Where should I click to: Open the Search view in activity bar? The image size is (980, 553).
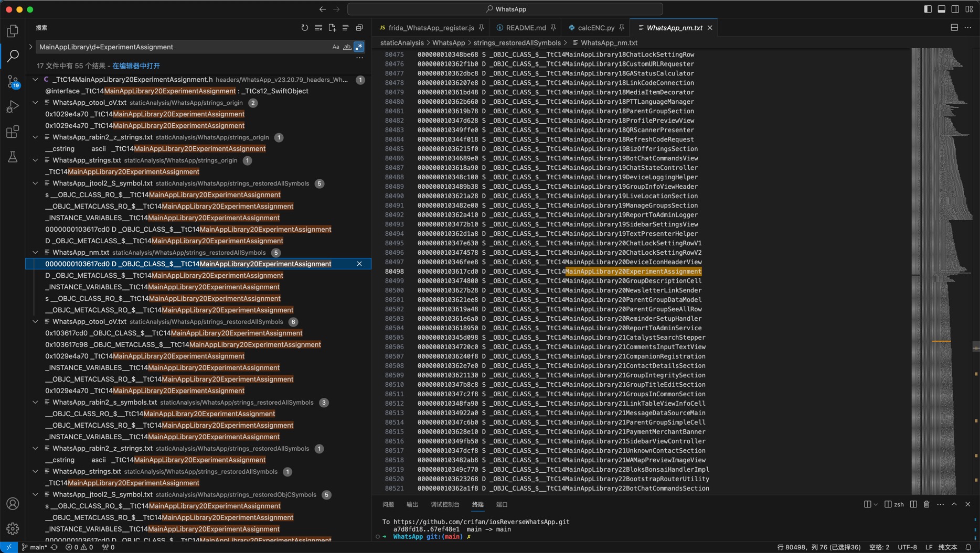[13, 56]
